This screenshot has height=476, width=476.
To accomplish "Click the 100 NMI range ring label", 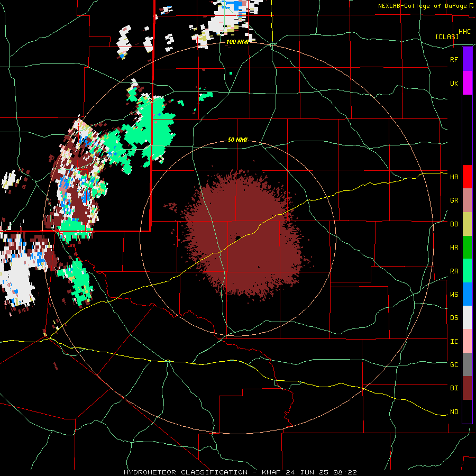I will [237, 42].
